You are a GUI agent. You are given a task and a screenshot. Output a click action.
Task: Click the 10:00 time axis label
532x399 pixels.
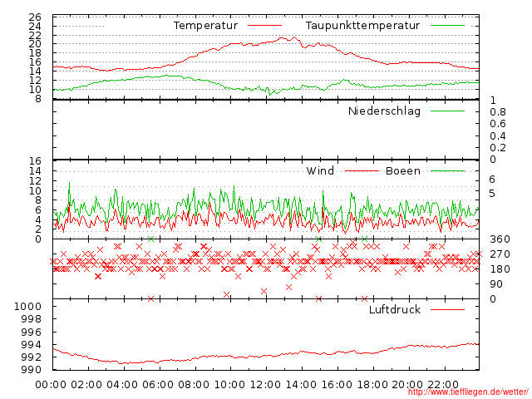click(229, 385)
